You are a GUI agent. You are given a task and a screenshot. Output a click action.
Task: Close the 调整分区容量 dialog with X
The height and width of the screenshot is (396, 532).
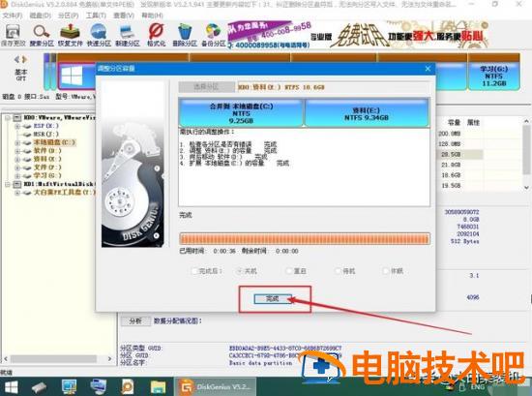point(428,69)
